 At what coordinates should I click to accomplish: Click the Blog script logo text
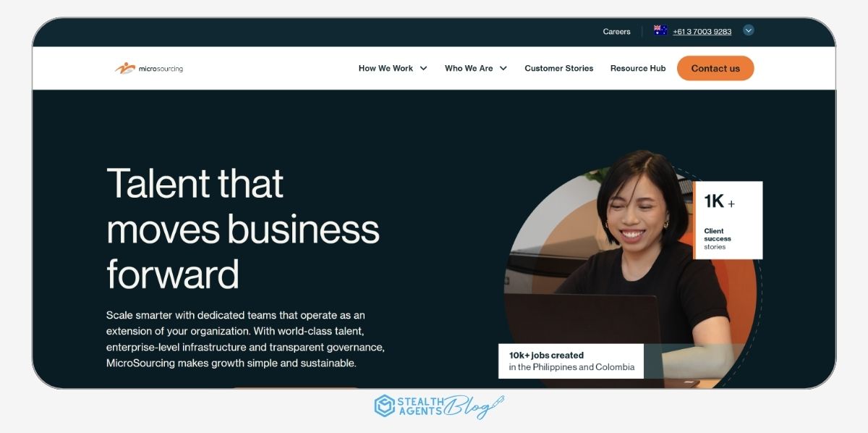(474, 407)
